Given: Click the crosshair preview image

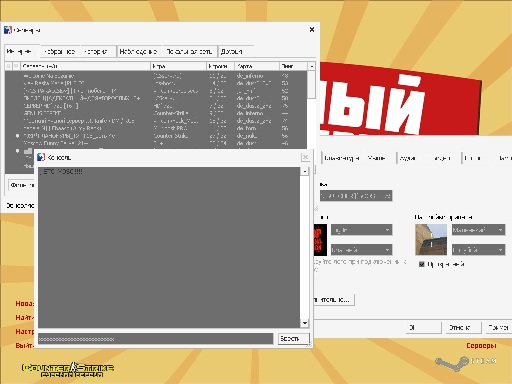Looking at the screenshot, I should (431, 239).
